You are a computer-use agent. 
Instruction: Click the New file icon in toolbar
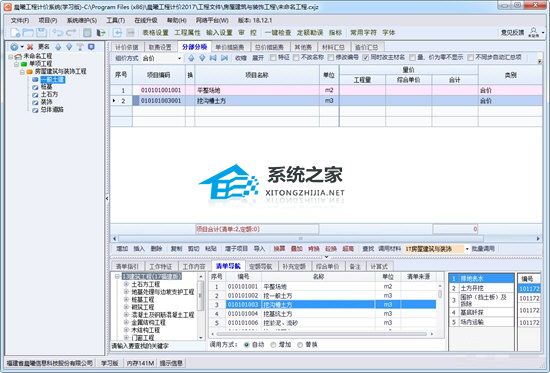15,33
